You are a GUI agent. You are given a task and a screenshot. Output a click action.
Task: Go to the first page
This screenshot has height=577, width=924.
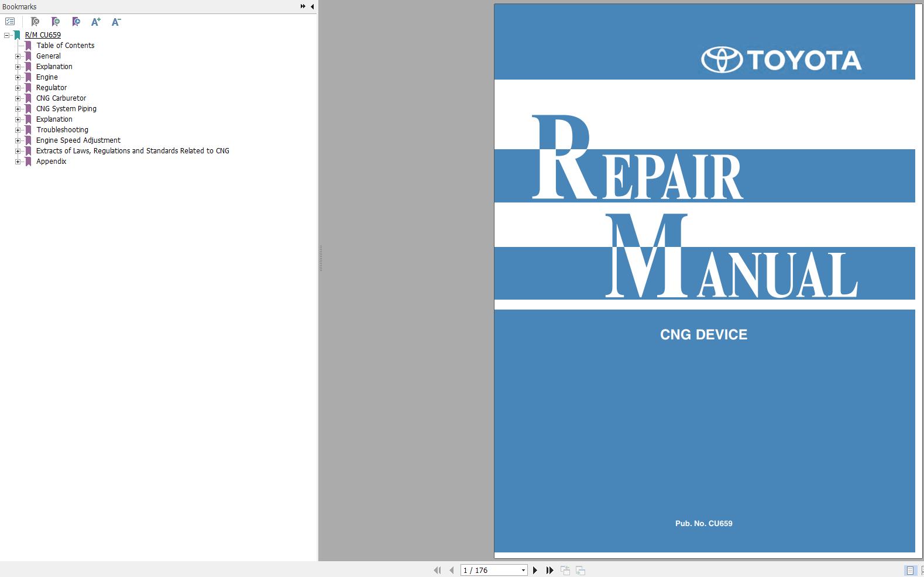coord(437,570)
